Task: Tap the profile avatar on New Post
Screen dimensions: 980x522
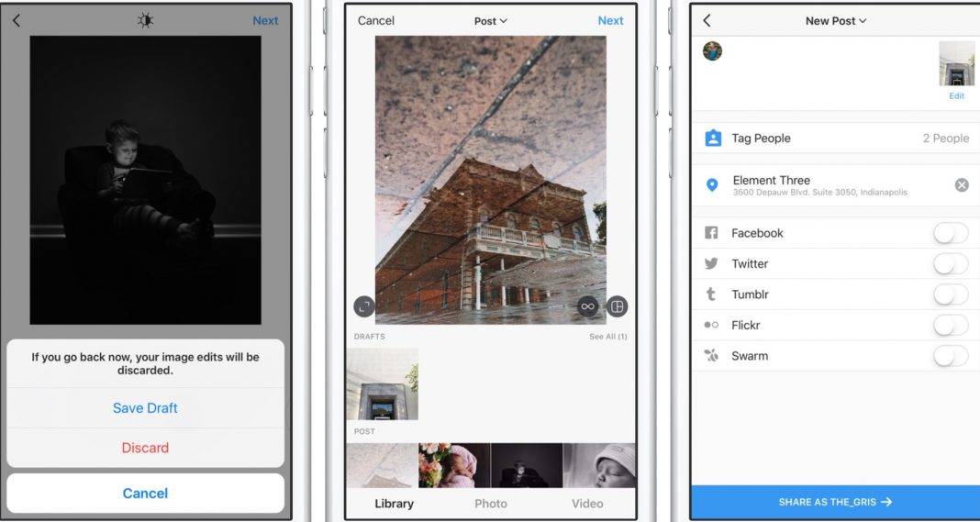Action: tap(712, 51)
